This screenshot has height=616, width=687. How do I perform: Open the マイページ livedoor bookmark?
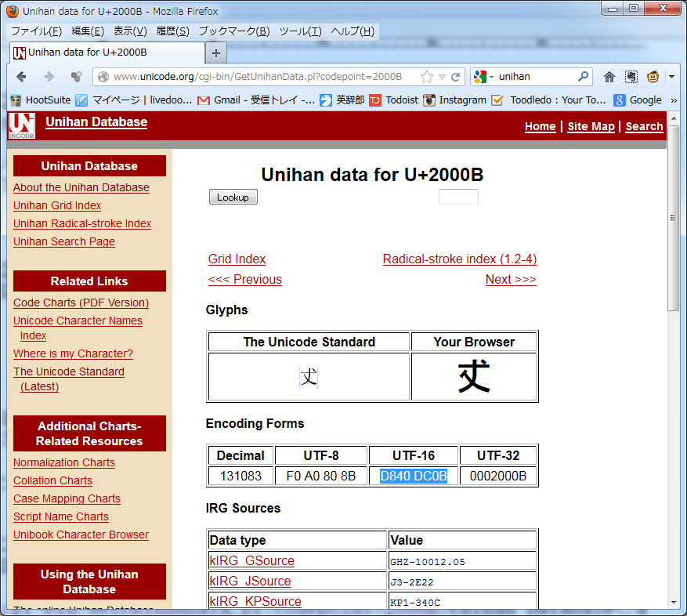pos(134,100)
